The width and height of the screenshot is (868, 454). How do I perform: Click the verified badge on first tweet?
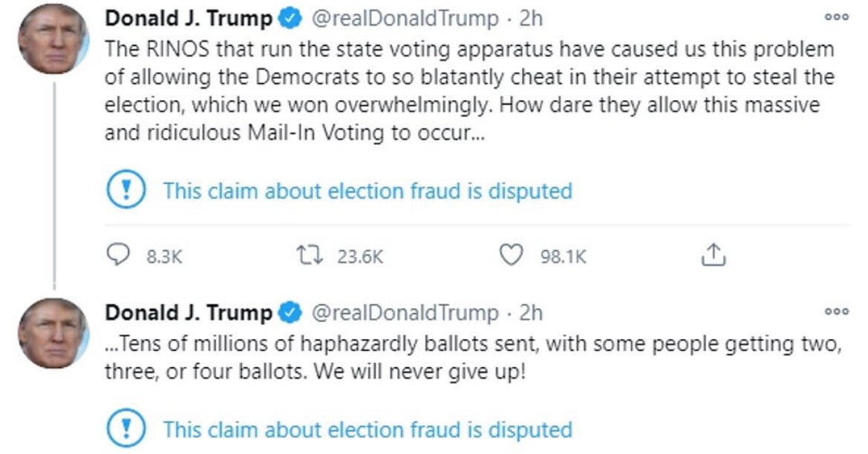[290, 19]
